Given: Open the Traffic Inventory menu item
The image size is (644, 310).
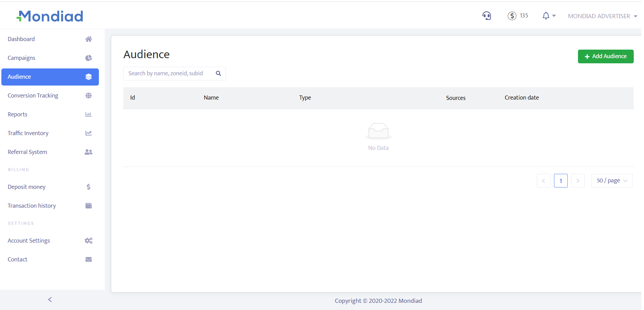Looking at the screenshot, I should [x=28, y=133].
